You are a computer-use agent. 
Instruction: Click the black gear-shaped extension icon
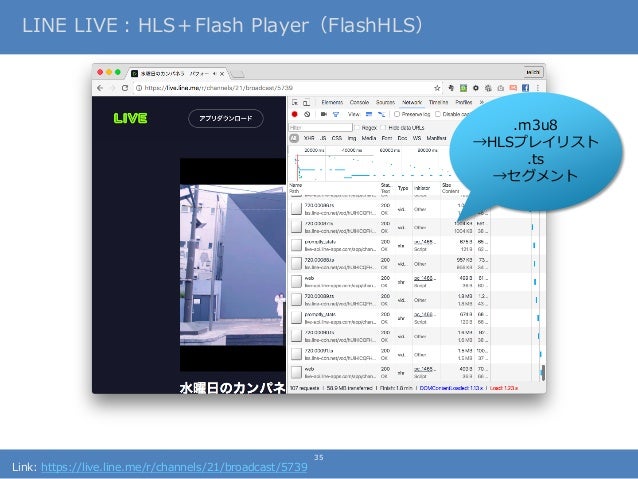(x=475, y=88)
